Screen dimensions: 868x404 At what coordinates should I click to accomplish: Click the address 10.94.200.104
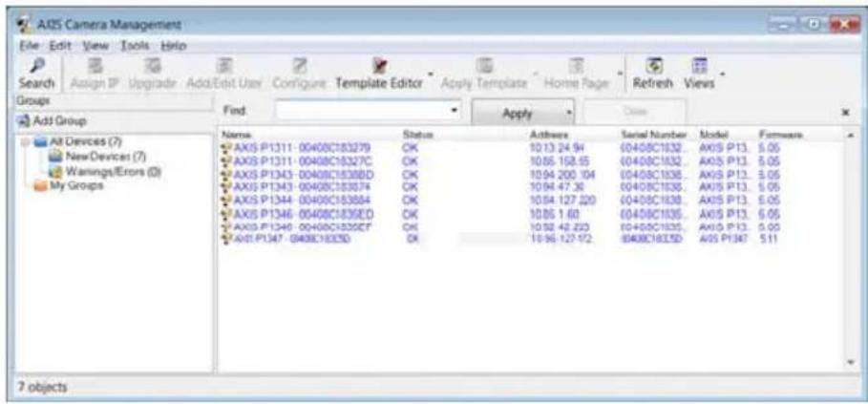click(561, 174)
